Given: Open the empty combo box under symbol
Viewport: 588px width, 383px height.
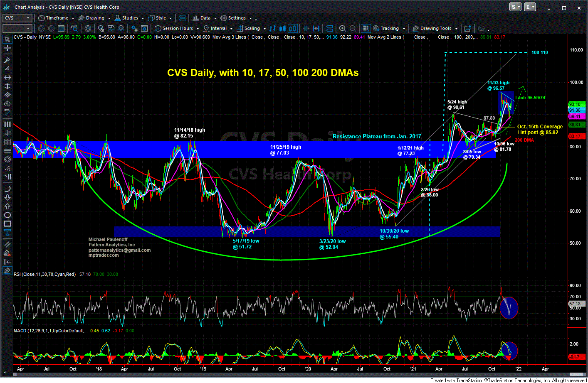Looking at the screenshot, I should [x=17, y=28].
